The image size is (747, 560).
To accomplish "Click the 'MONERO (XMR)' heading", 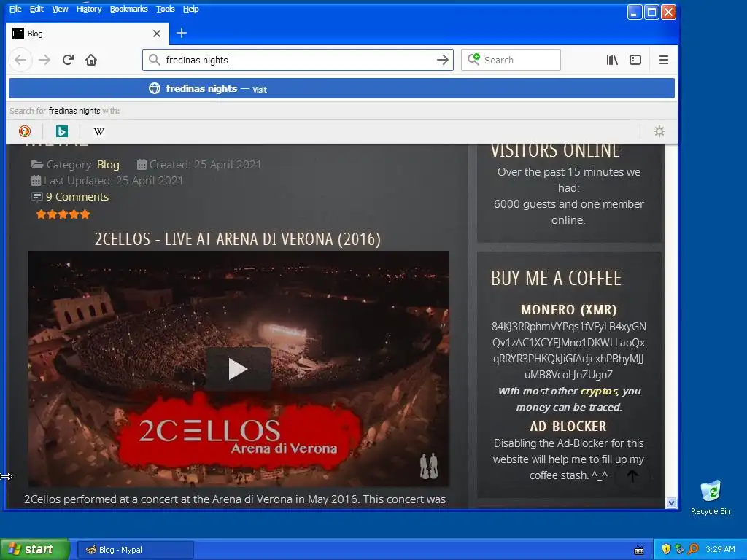I will pyautogui.click(x=569, y=310).
